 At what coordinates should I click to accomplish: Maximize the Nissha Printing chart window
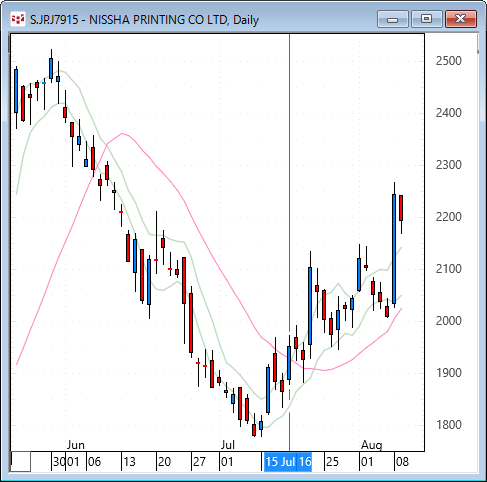(427, 19)
